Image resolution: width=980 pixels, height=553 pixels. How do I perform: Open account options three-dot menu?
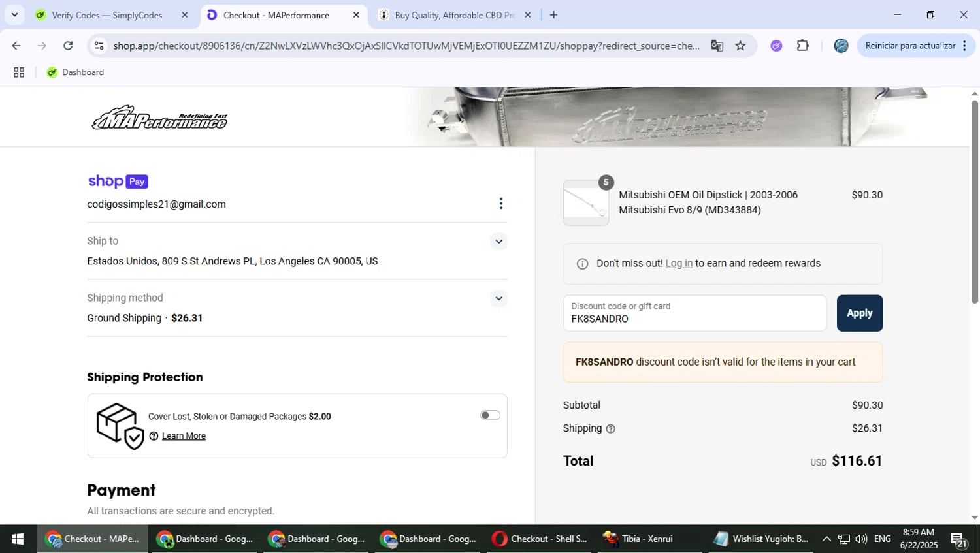tap(501, 204)
